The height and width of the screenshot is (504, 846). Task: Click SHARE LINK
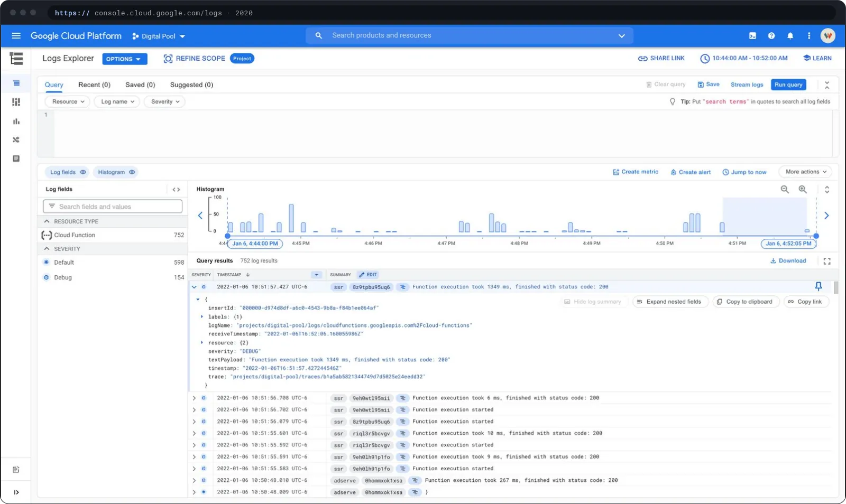click(x=661, y=59)
